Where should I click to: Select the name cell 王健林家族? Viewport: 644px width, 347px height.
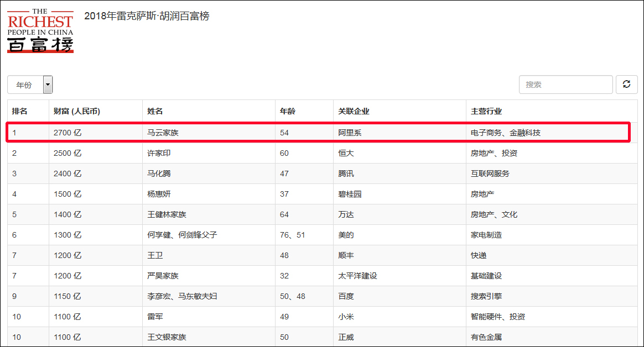[x=167, y=214]
